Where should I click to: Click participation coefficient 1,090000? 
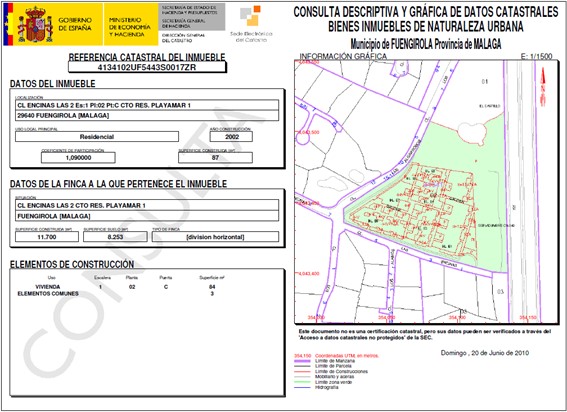click(x=78, y=158)
